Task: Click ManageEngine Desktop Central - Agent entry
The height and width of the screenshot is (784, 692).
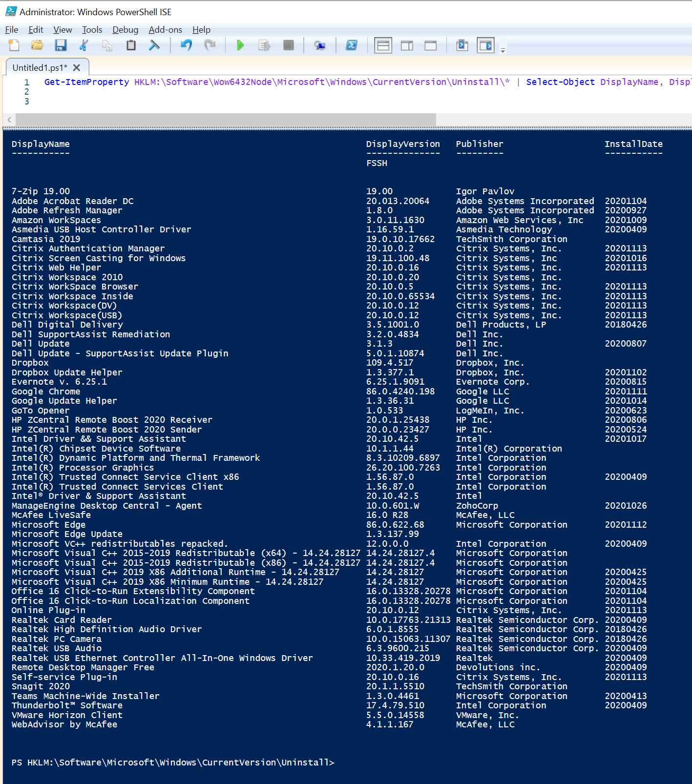Action: (x=106, y=506)
